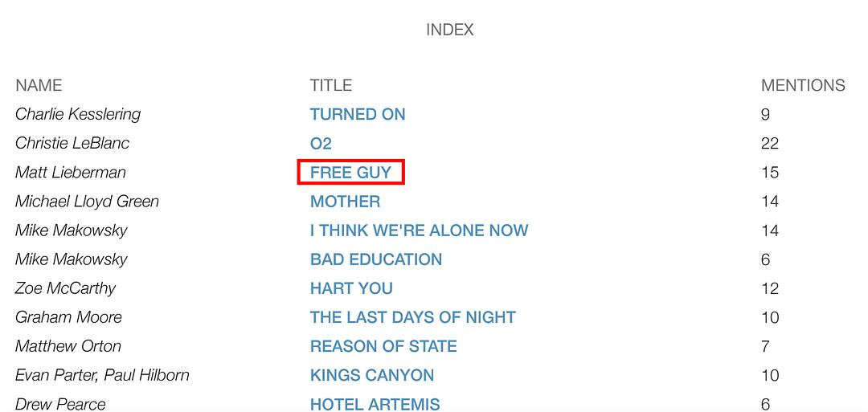
Task: Open I THINK WE'RE ALONE NOW link
Action: click(419, 230)
